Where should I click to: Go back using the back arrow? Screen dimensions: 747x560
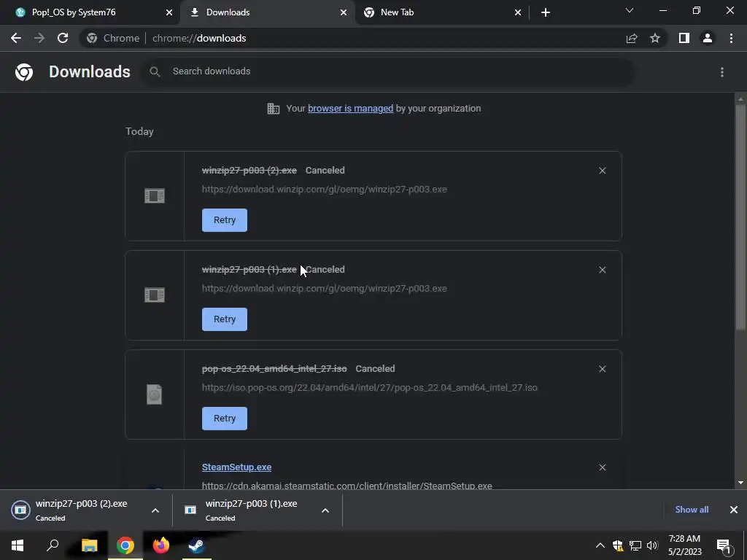point(16,38)
